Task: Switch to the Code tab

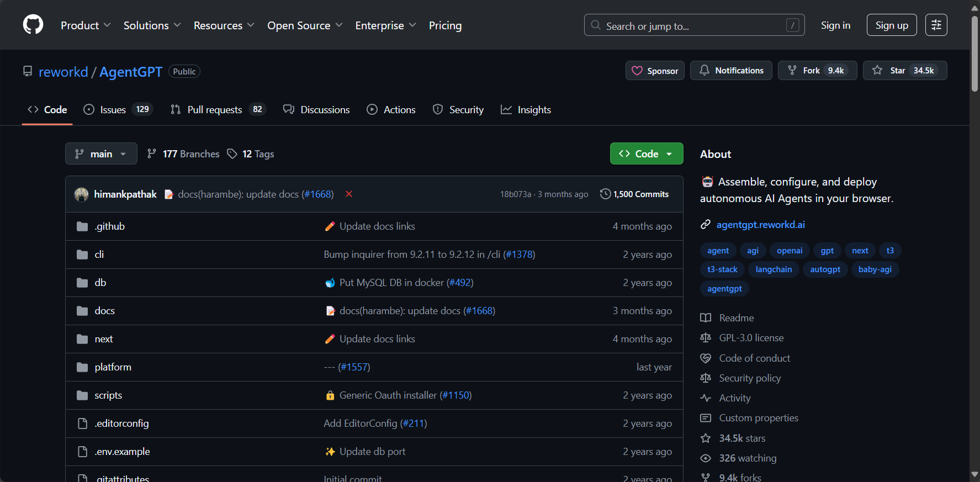Action: tap(47, 109)
